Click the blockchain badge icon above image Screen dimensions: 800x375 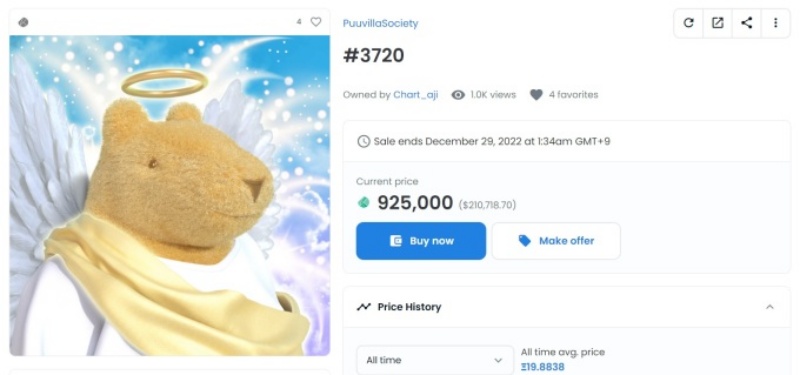pyautogui.click(x=23, y=22)
